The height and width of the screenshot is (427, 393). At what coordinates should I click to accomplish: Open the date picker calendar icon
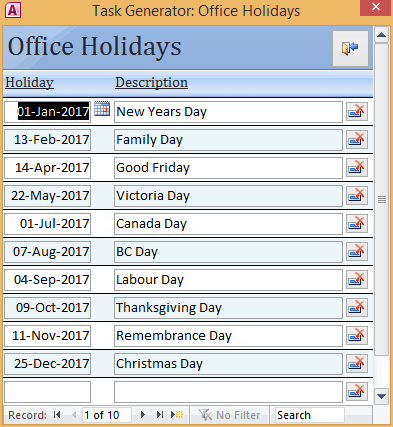102,109
